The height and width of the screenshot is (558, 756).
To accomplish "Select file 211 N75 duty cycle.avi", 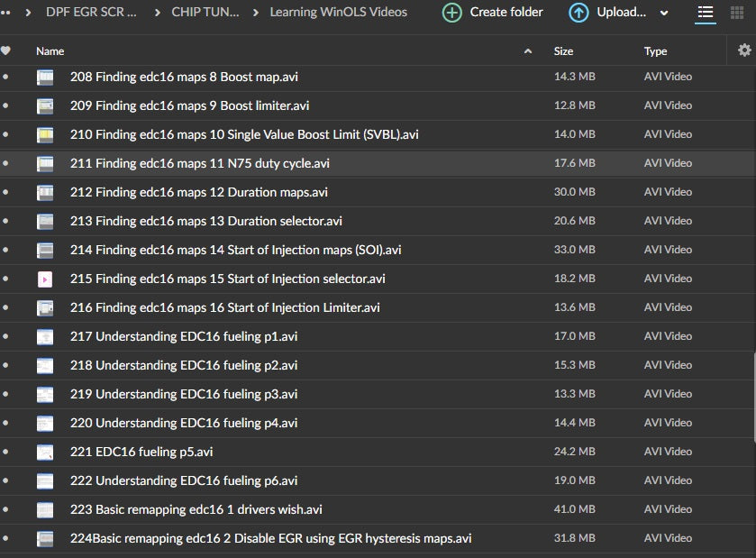I will click(x=200, y=164).
